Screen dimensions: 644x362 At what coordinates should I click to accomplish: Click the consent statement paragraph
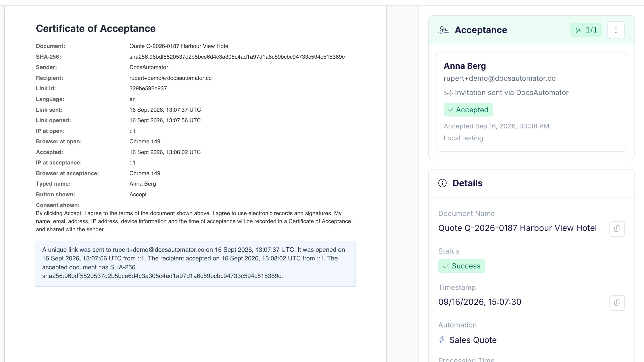tap(193, 221)
